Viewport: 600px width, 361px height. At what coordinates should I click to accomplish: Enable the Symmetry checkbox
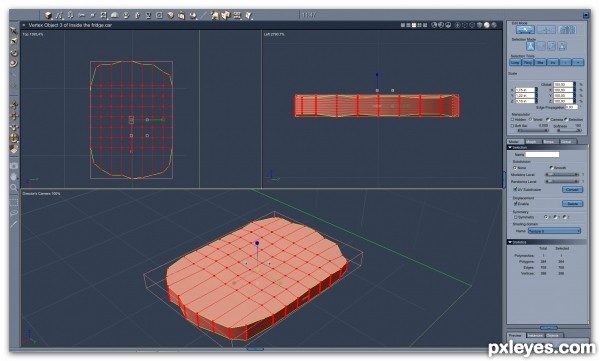point(515,217)
